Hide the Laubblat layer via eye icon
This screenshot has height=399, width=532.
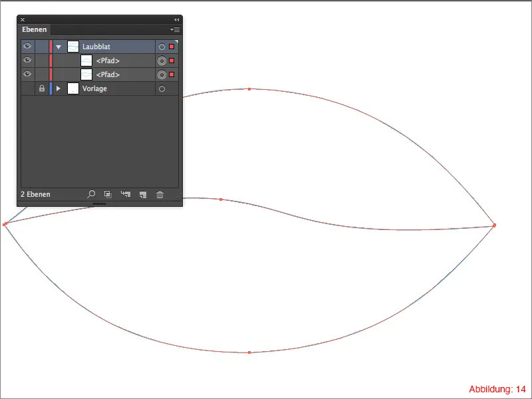(27, 46)
